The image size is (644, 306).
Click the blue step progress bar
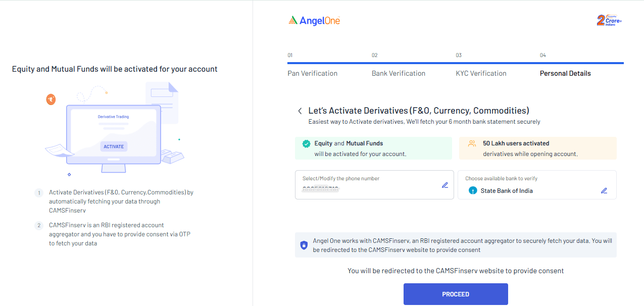pos(456,63)
